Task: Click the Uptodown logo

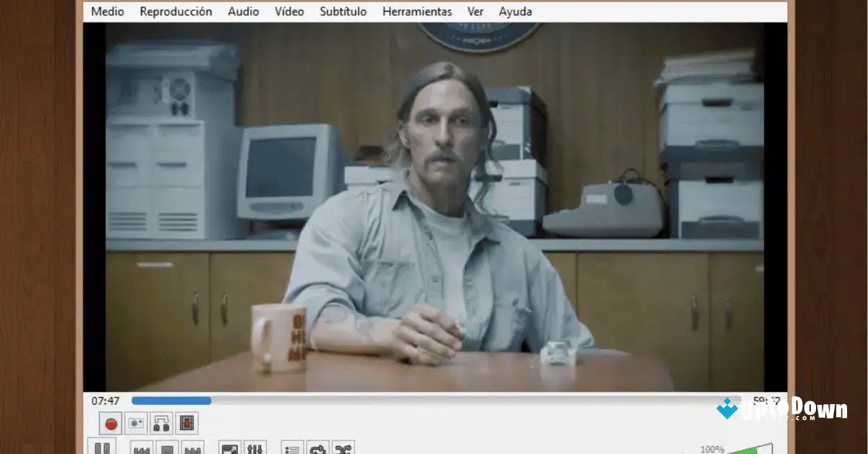Action: point(788,410)
